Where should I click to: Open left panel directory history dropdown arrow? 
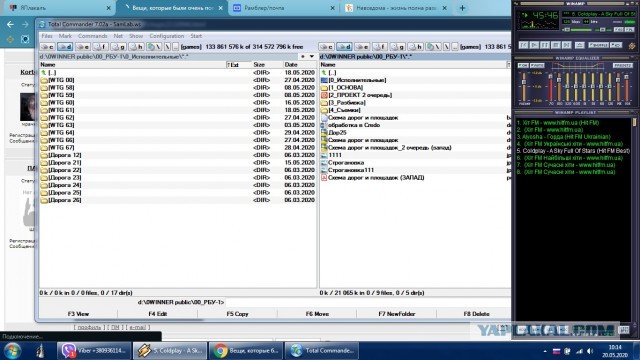(312, 56)
